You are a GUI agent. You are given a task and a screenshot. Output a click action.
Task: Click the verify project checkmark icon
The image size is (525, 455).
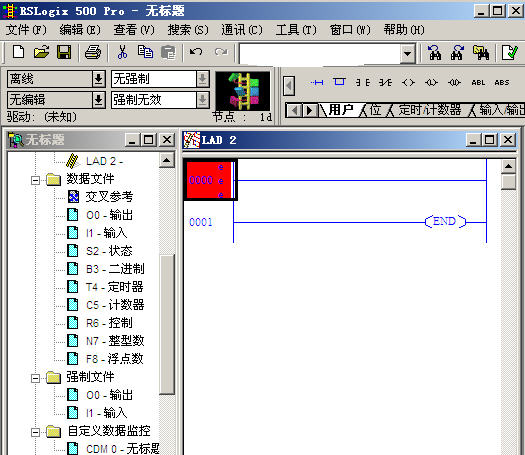pos(510,53)
